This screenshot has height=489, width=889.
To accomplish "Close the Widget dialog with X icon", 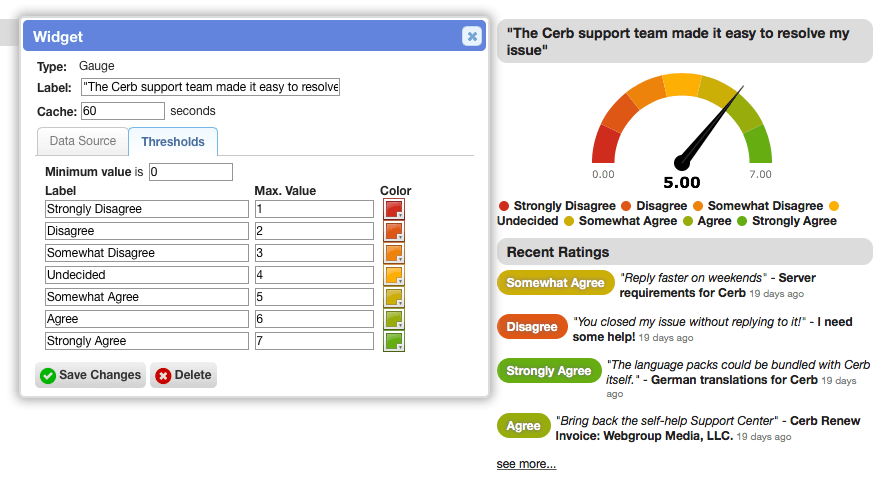I will point(472,36).
